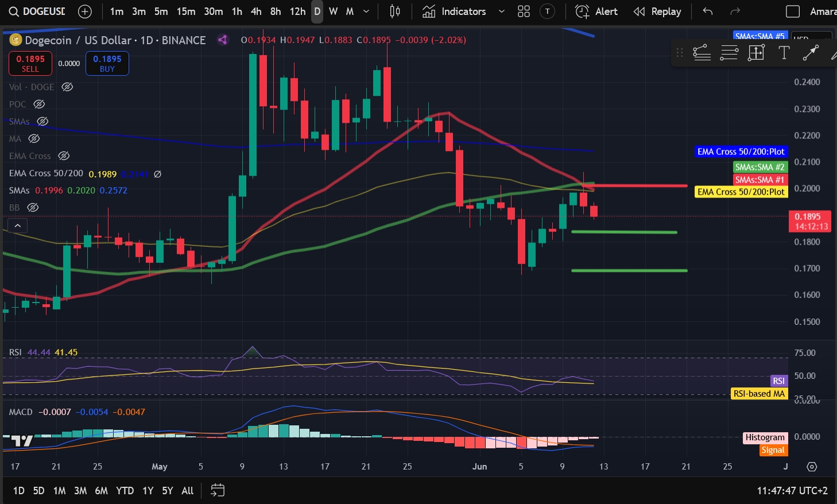Screen dimensions: 837x504
Task: Select the framed plus tool in floating toolbar
Action: [756, 53]
